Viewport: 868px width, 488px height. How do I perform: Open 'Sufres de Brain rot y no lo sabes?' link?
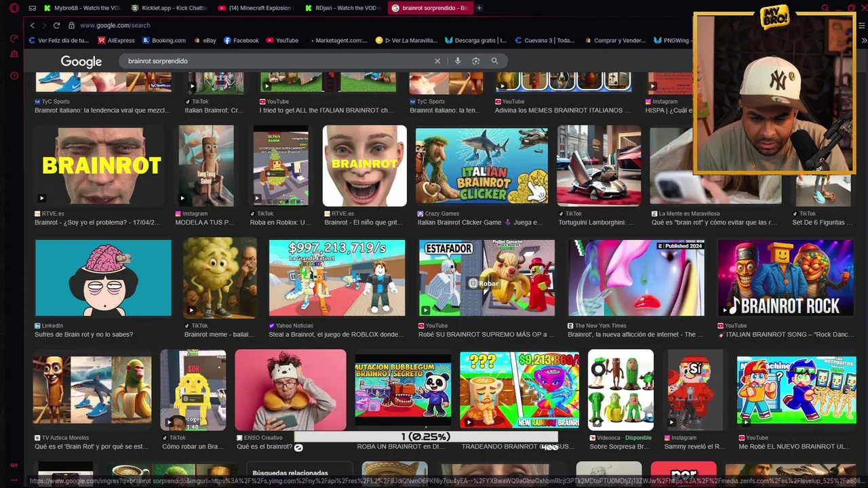click(x=84, y=335)
